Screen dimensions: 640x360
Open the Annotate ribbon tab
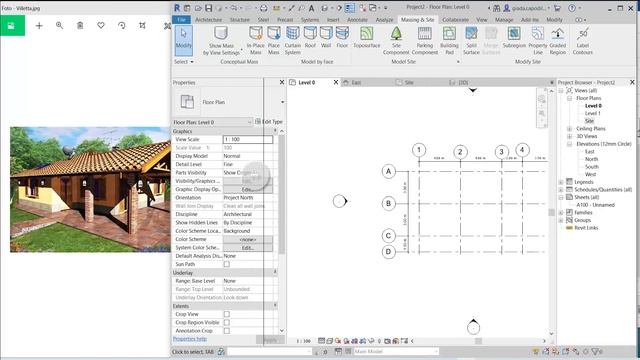coord(357,20)
